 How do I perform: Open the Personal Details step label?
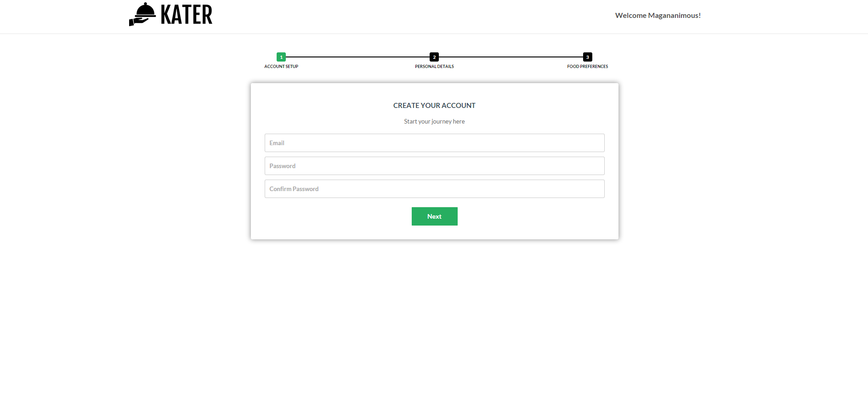434,67
